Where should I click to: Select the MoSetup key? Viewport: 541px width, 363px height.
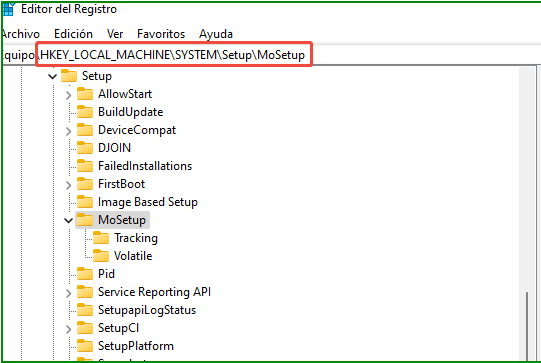(x=122, y=220)
